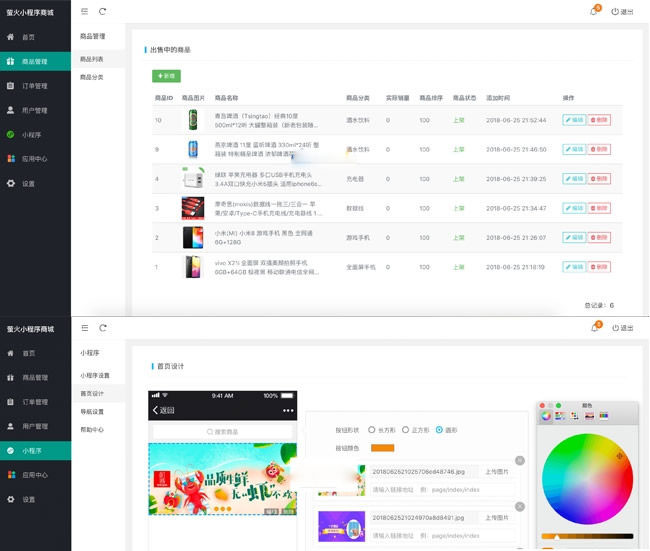Image resolution: width=650 pixels, height=551 pixels.
Task: Click the refresh icon in the upper header
Action: (102, 11)
